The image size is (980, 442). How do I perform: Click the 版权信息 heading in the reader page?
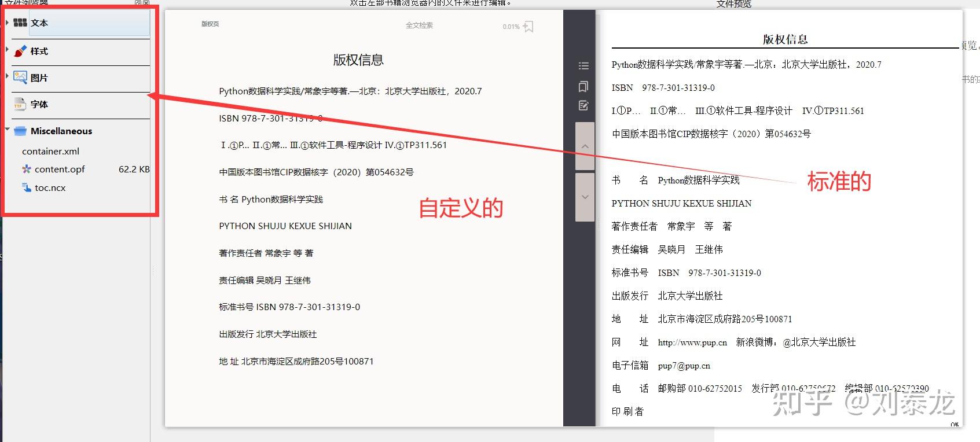pyautogui.click(x=358, y=60)
